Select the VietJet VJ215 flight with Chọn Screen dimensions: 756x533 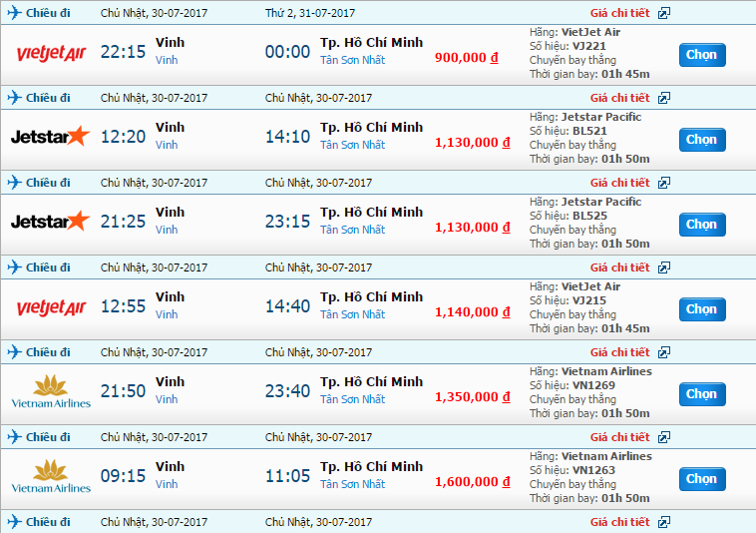tap(702, 309)
